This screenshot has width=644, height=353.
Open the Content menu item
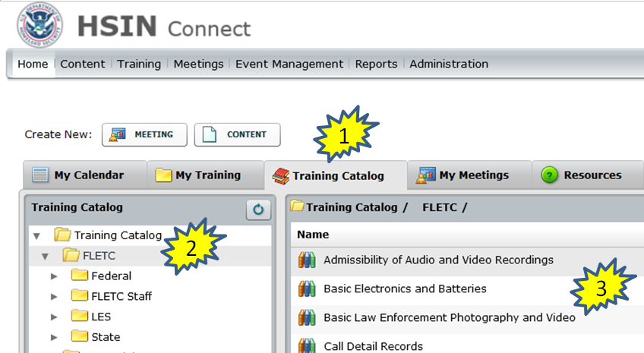(83, 64)
